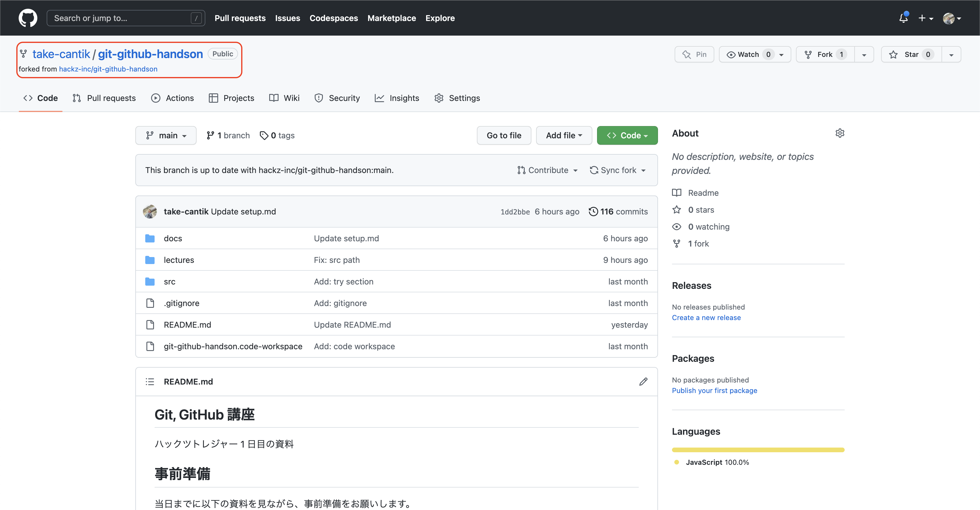Follow the Create a new release link
Viewport: 980px width, 510px height.
pos(706,317)
